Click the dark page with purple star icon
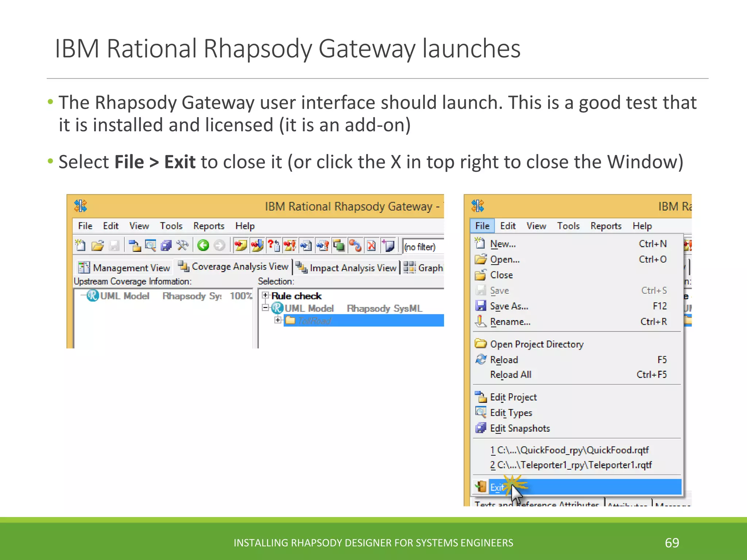 point(388,246)
